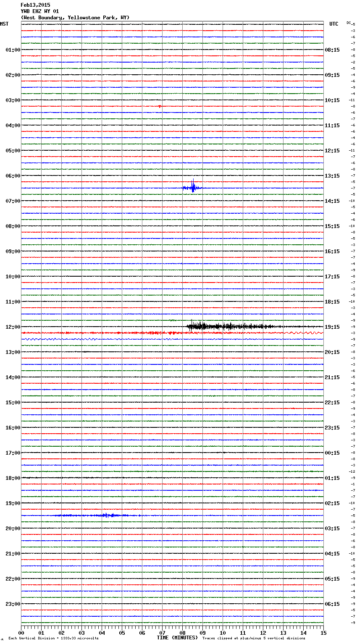Click the 19:15 UTC time label
The image size is (357, 644).
point(332,327)
